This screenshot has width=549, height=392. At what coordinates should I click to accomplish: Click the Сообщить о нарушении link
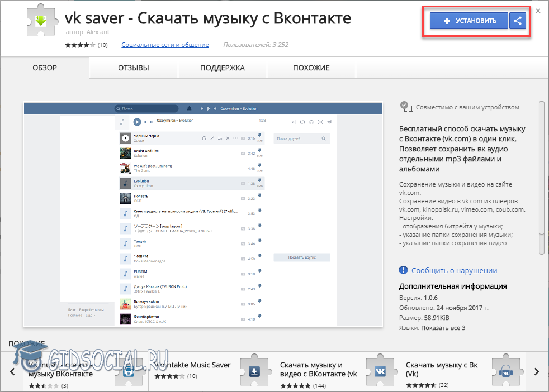pyautogui.click(x=454, y=270)
